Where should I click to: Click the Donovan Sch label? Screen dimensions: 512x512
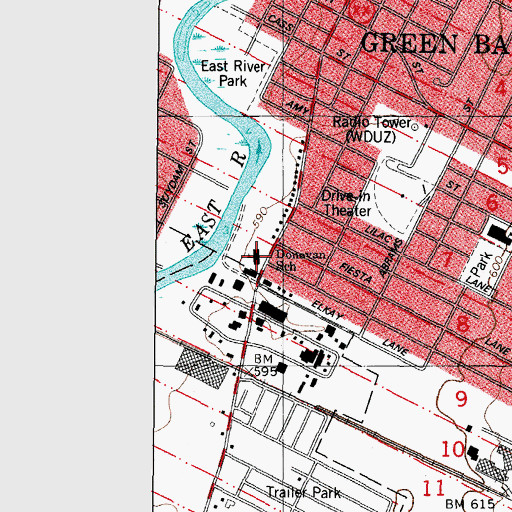click(x=300, y=260)
